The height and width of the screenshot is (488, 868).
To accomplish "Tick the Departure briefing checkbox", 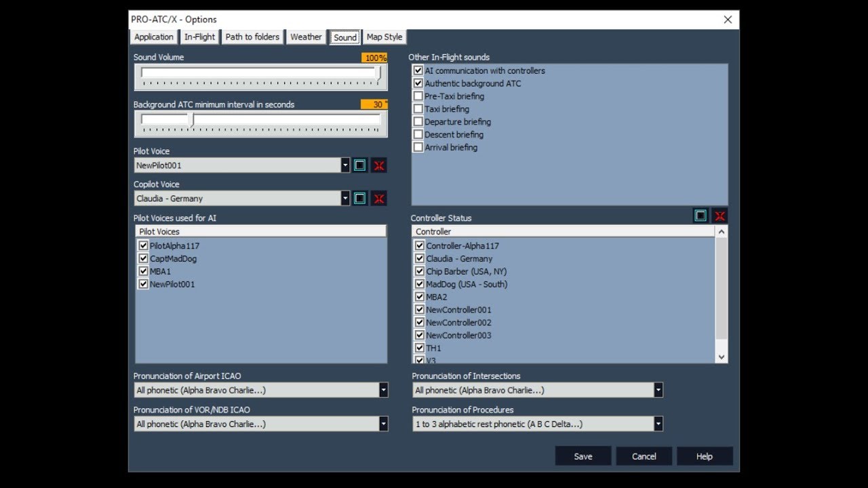I will [x=418, y=122].
